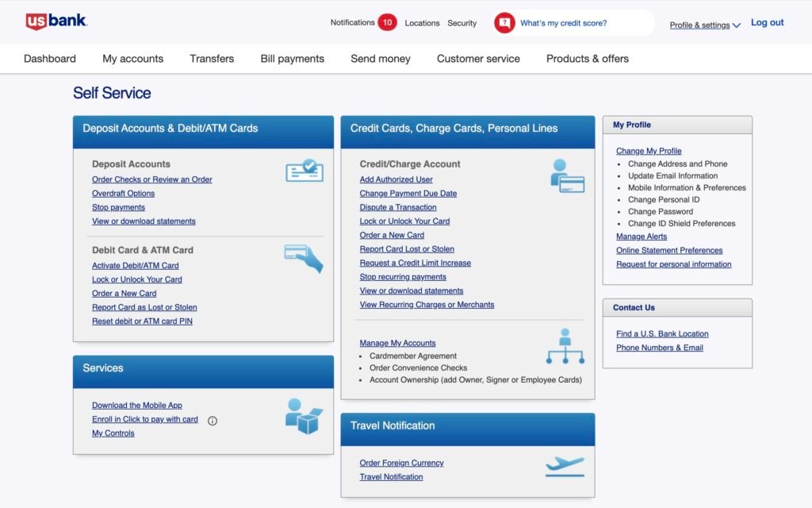
Task: Open Report Card as Lost or Stolen
Action: pyautogui.click(x=144, y=307)
